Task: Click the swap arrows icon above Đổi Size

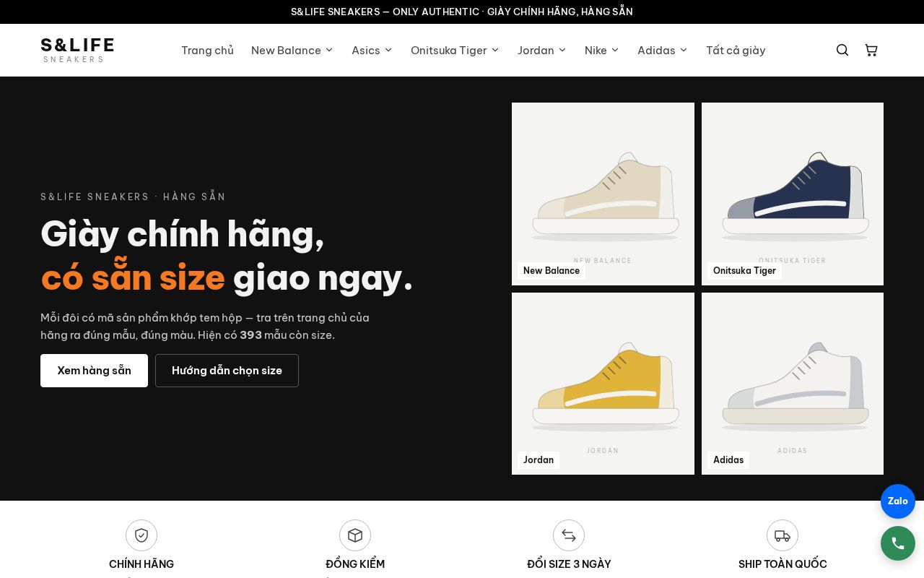Action: [569, 535]
